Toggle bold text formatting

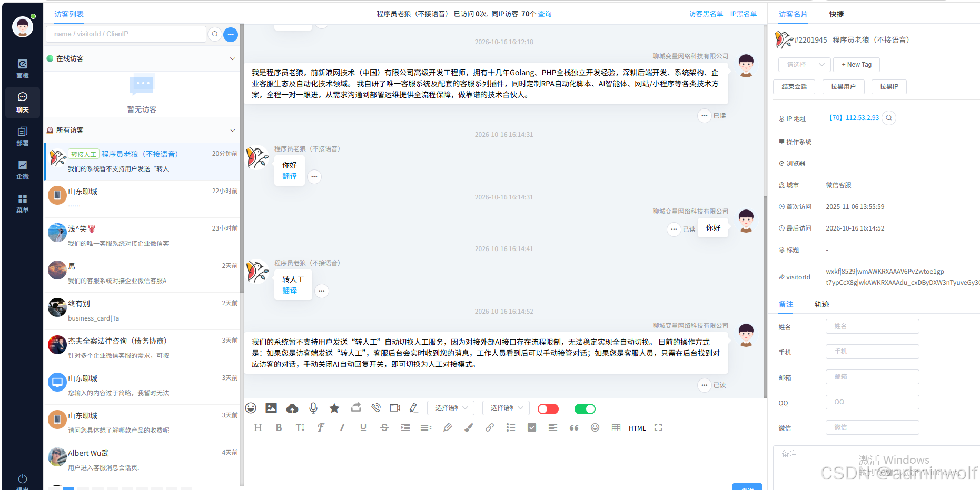(279, 428)
